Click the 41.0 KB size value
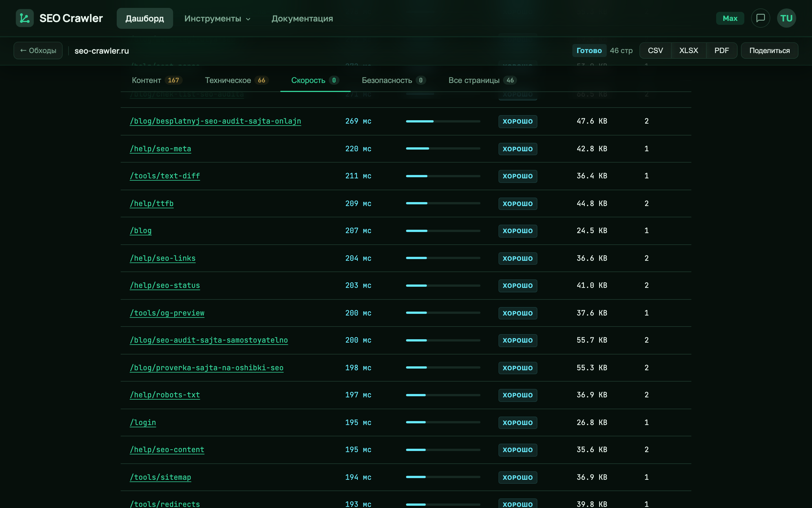Image resolution: width=812 pixels, height=508 pixels. coord(592,286)
